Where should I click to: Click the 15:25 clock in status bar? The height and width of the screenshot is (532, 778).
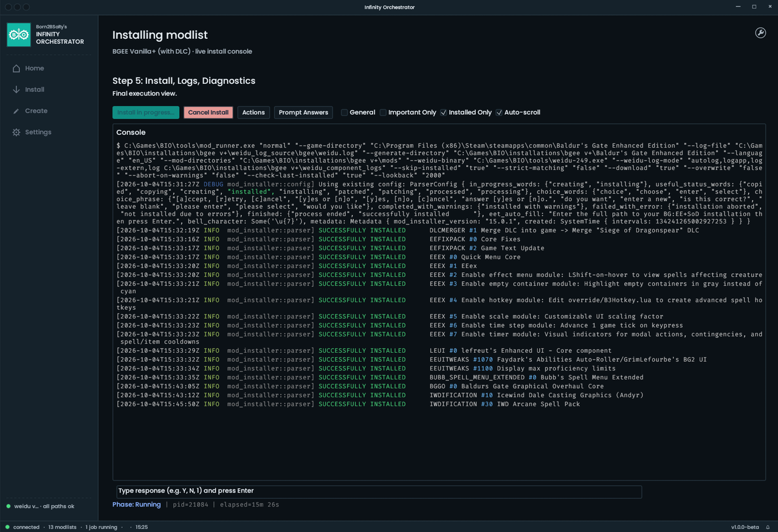(142, 527)
